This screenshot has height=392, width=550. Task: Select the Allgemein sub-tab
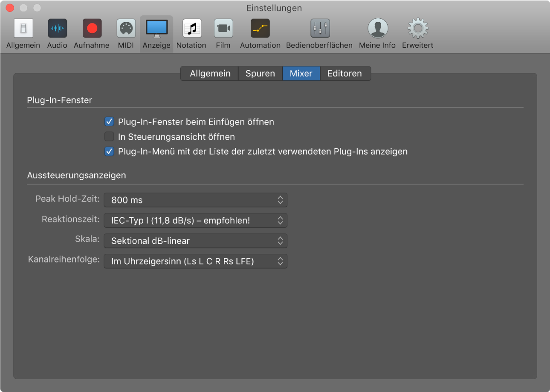tap(210, 73)
